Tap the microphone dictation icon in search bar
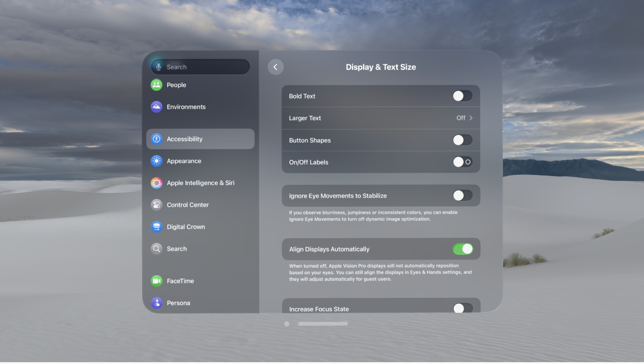 coord(159,67)
